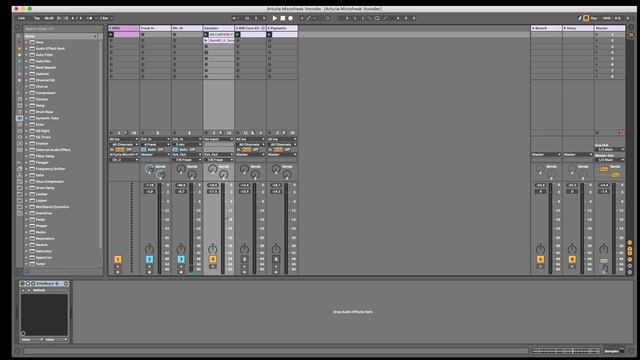Open Samples 'No Input' dropdown

tap(219, 139)
